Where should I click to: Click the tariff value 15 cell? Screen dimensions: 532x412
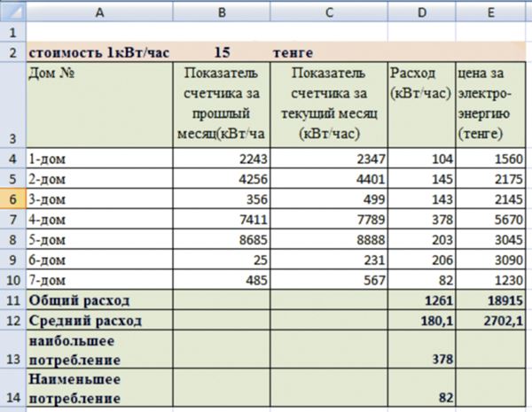click(x=222, y=52)
